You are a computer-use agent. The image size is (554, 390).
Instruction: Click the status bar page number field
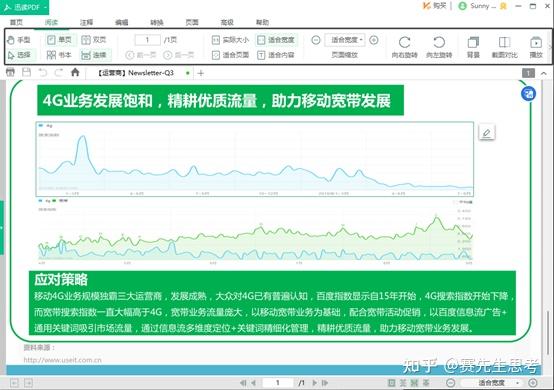(278, 383)
